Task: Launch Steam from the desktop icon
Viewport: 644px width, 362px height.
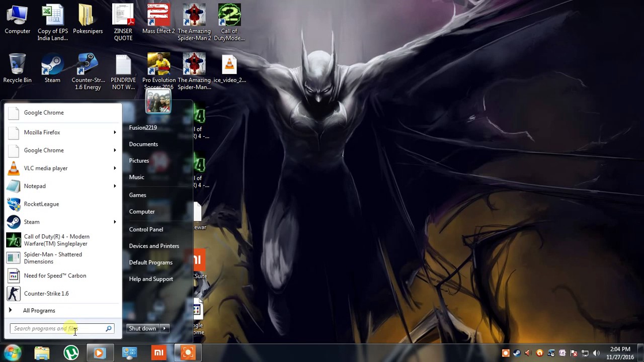Action: [52, 69]
